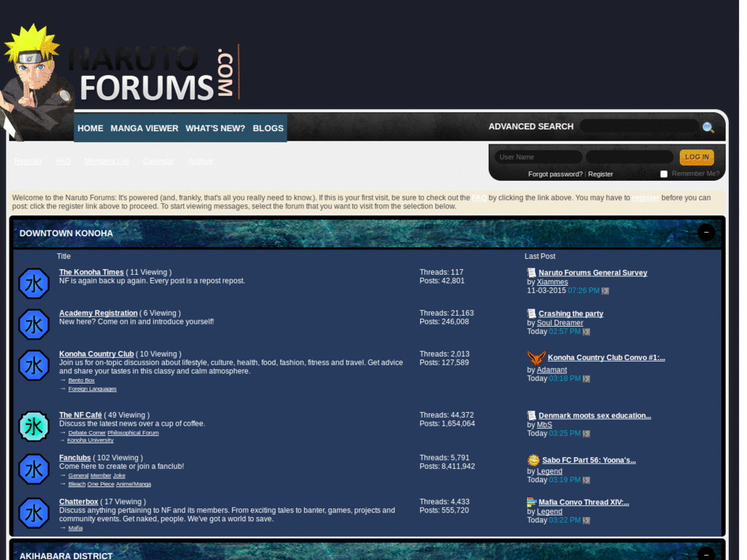Open the Archive link
747x560 pixels.
tap(201, 161)
